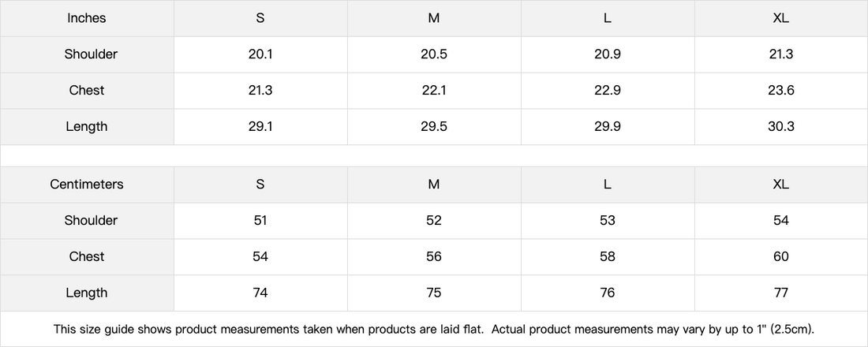Select the XL column header in Inches table
The image size is (868, 347).
(781, 18)
